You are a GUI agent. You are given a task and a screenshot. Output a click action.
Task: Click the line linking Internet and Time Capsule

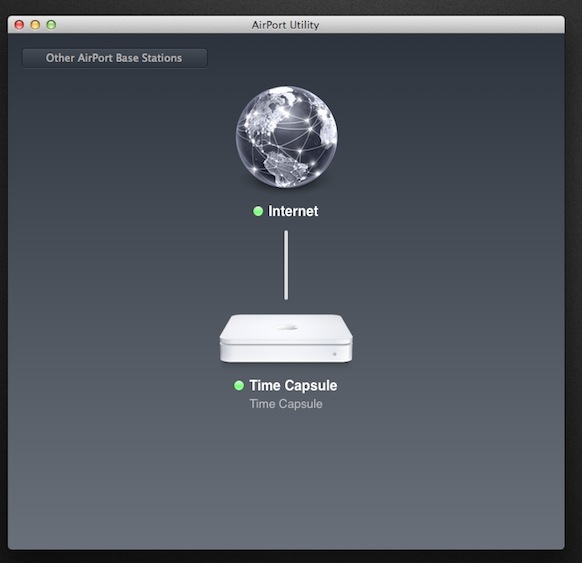tap(286, 265)
